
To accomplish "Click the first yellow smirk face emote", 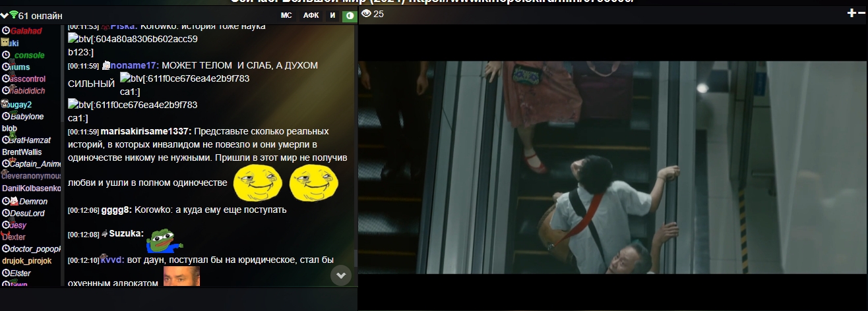I will [257, 184].
